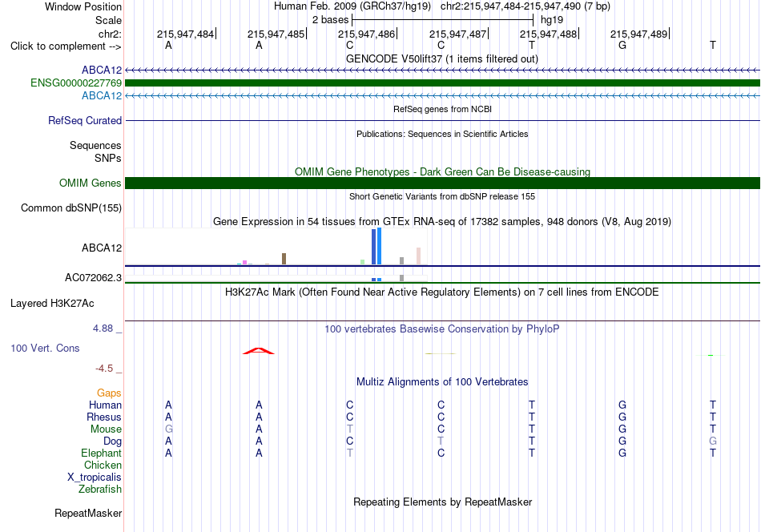
Task: Click 'Short Genetic Variants from dbSNP release 155'
Action: 442,196
